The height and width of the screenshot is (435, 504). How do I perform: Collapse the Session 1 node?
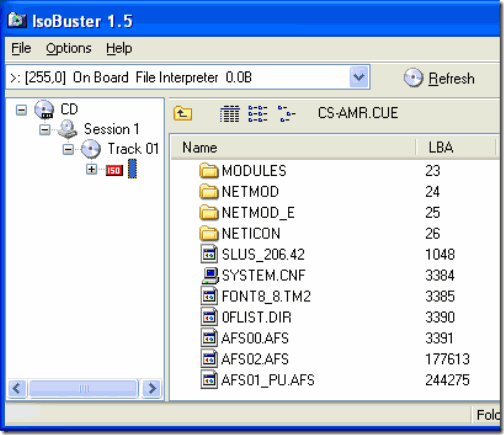tap(44, 129)
